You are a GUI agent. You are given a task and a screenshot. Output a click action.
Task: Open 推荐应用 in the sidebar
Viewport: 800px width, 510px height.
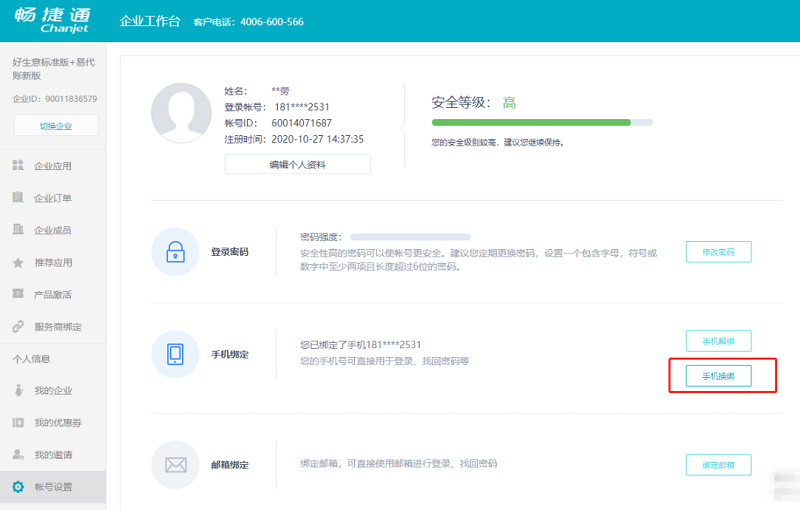click(53, 263)
